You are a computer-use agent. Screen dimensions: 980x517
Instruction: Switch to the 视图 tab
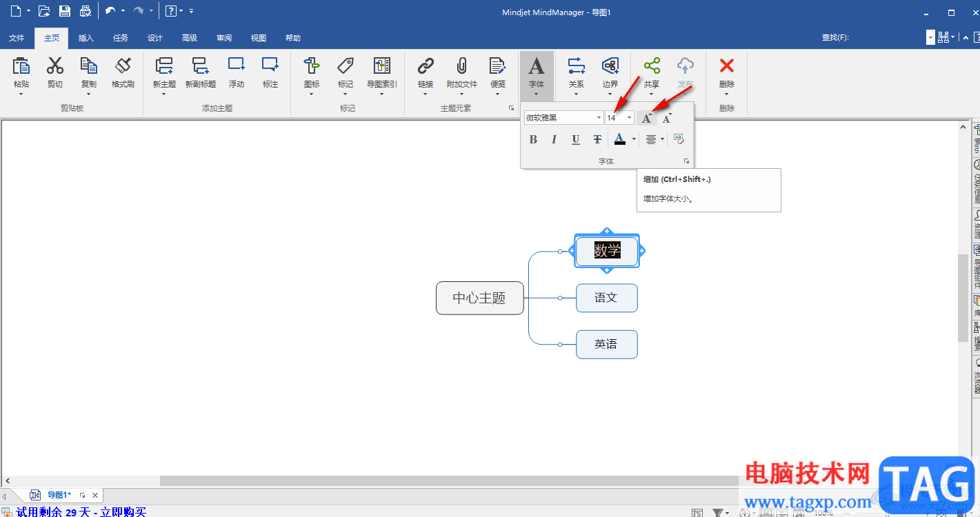click(259, 38)
